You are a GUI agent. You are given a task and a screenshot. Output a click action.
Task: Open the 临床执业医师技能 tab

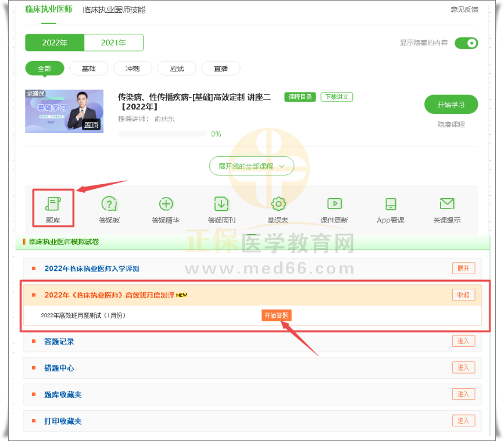pos(114,10)
